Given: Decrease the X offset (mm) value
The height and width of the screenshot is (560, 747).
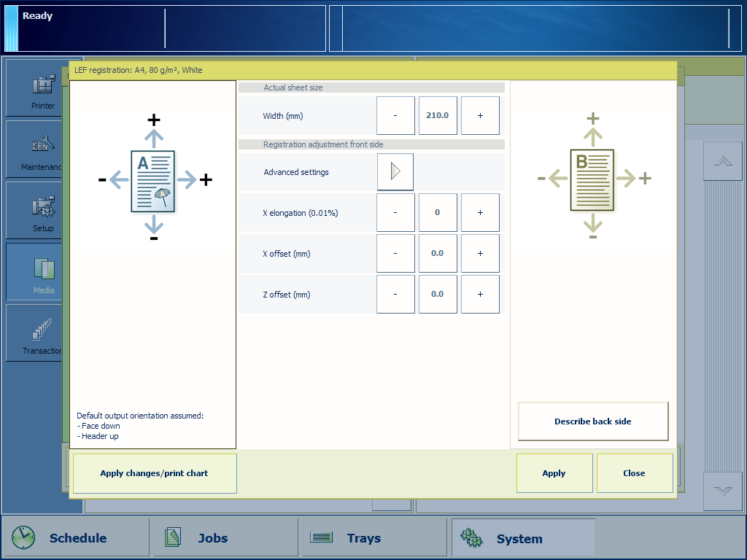Looking at the screenshot, I should [x=395, y=254].
